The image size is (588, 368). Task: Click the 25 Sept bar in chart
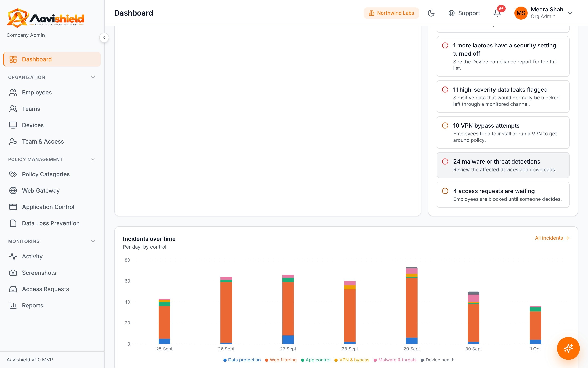[164, 321]
